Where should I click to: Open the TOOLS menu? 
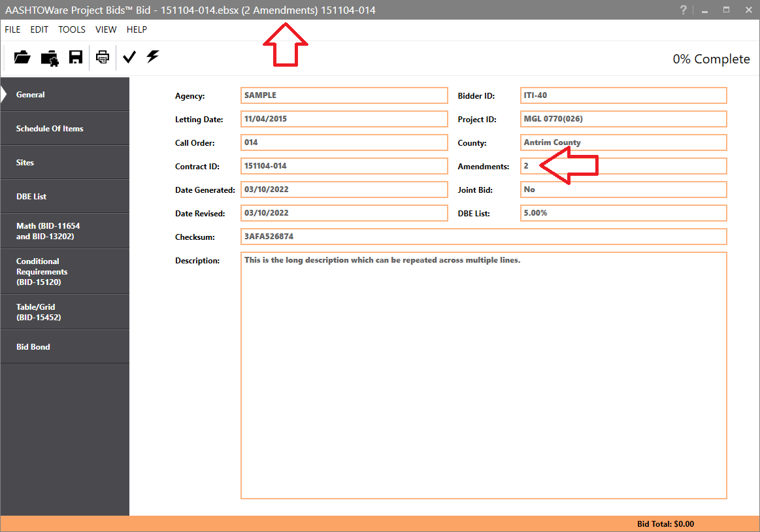pos(71,29)
